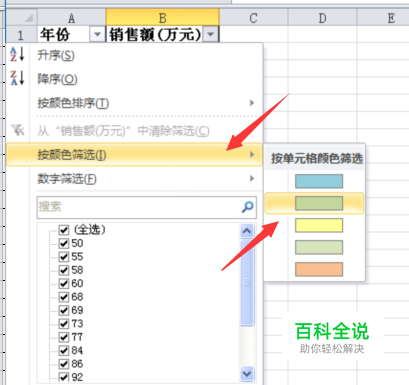This screenshot has height=385, width=409.
Task: Uncheck the 60 value checkbox
Action: (64, 283)
